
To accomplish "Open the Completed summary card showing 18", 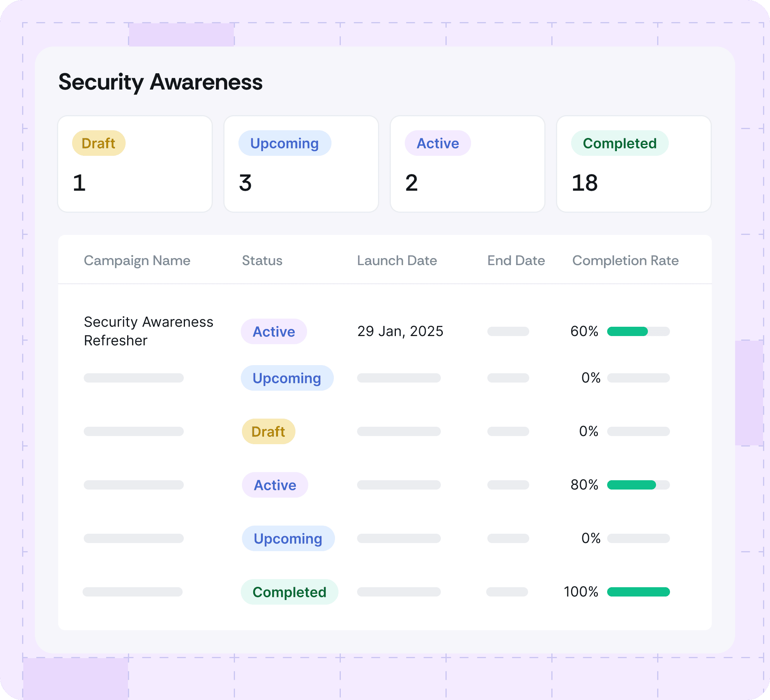I will tap(634, 164).
